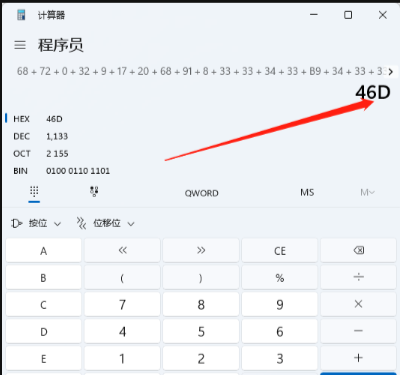Screen dimensions: 400x375
Task: Open the hamburger navigation menu
Action: 20,45
